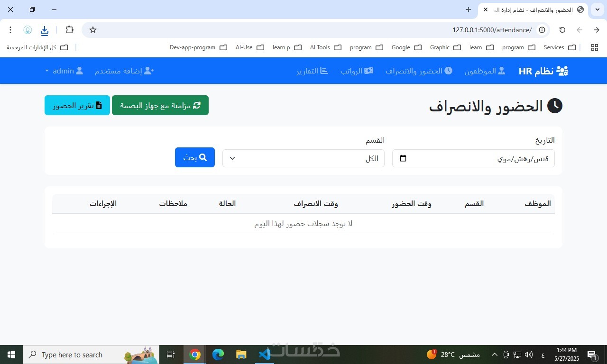This screenshot has width=607, height=364.
Task: Open the AI Tools bookmark folder
Action: pyautogui.click(x=325, y=47)
